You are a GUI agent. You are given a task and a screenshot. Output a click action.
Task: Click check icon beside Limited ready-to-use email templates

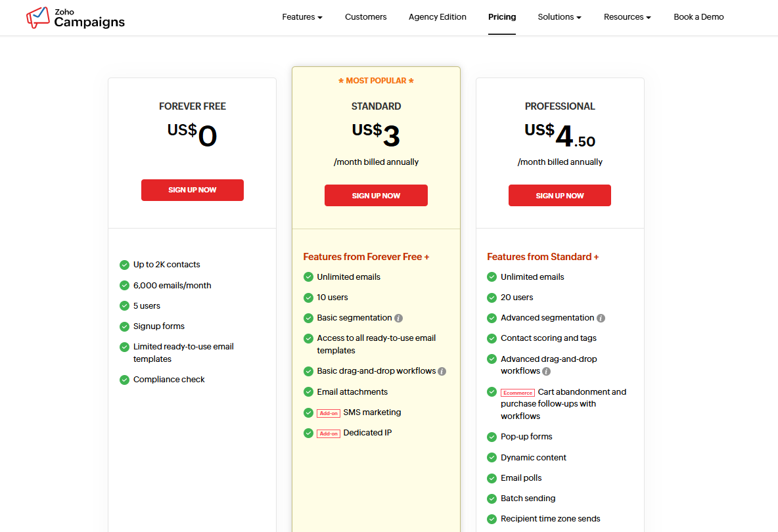tap(125, 347)
